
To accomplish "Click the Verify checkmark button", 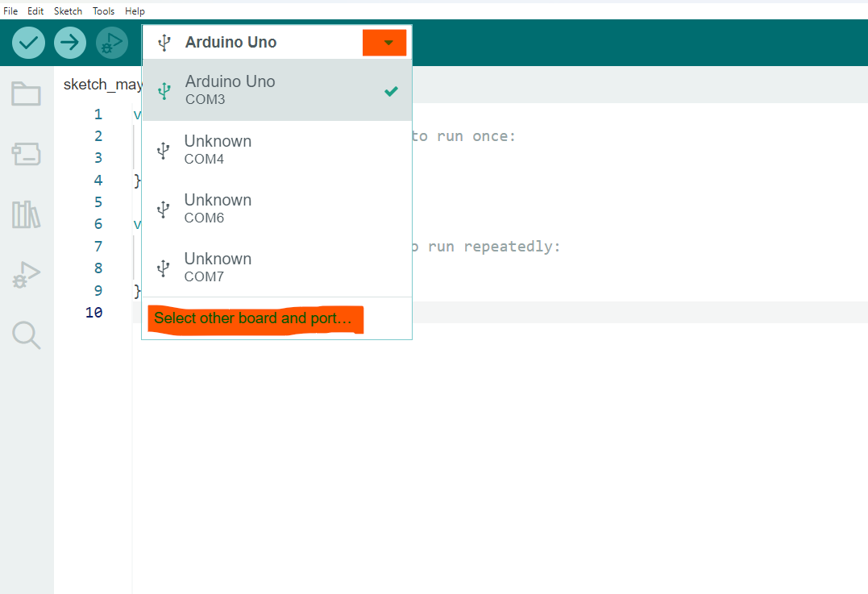I will click(x=28, y=43).
